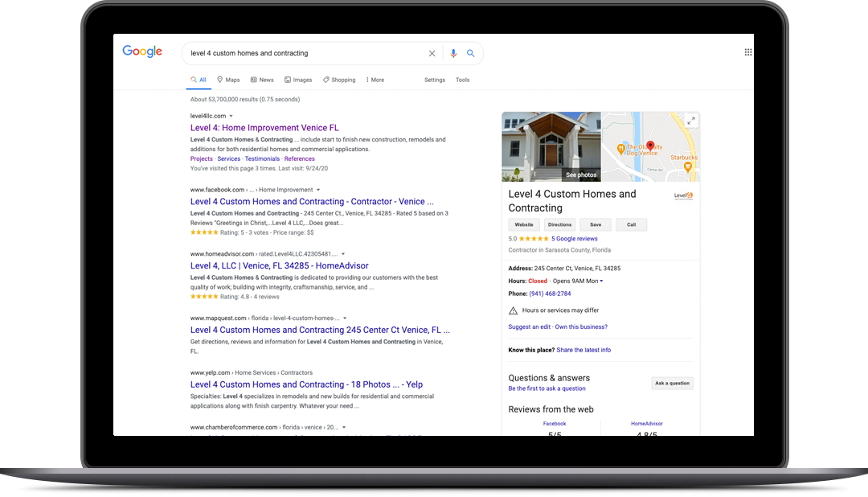Image resolution: width=868 pixels, height=497 pixels.
Task: Open the Google apps grid icon
Action: [748, 52]
